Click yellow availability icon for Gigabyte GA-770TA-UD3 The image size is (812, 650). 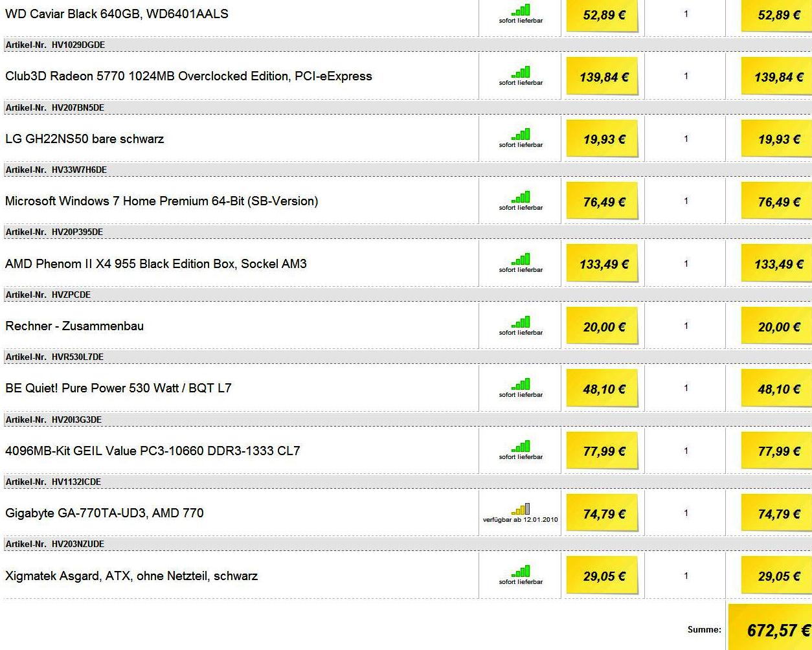pos(521,509)
